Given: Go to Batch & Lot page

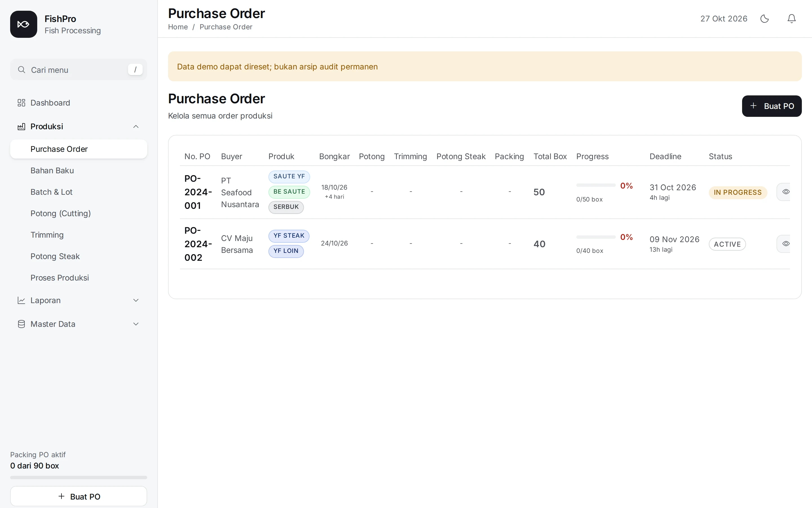Looking at the screenshot, I should 78,192.
